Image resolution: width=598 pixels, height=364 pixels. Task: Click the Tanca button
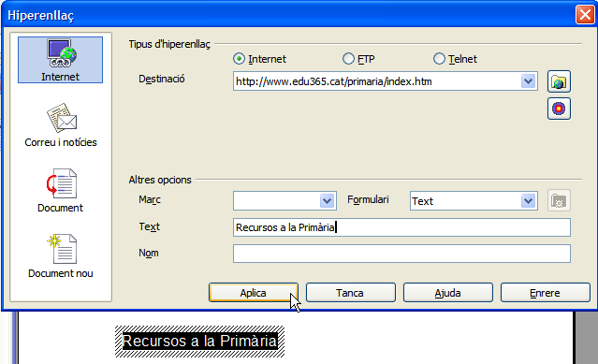pyautogui.click(x=351, y=293)
